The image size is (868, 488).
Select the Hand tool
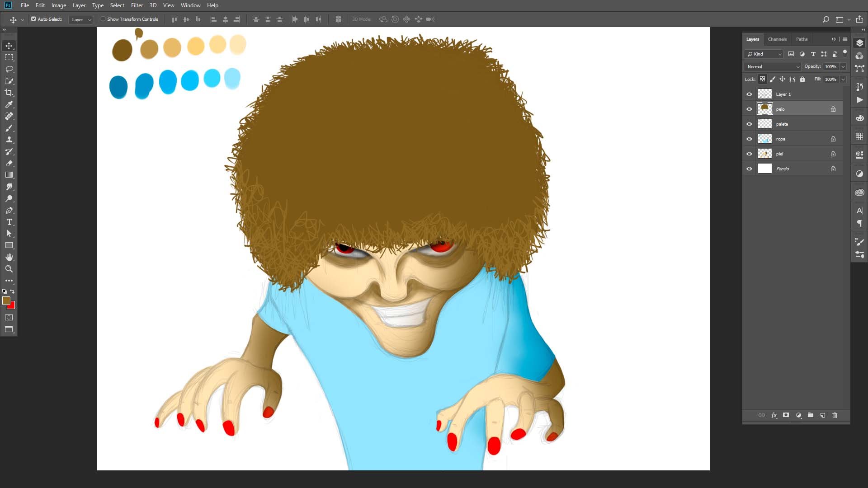click(9, 257)
